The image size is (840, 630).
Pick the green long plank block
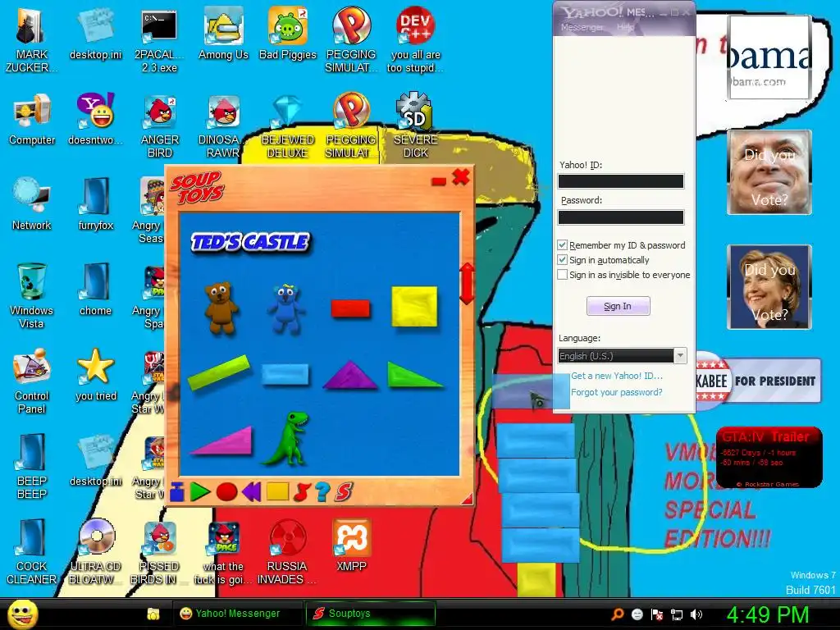(219, 372)
